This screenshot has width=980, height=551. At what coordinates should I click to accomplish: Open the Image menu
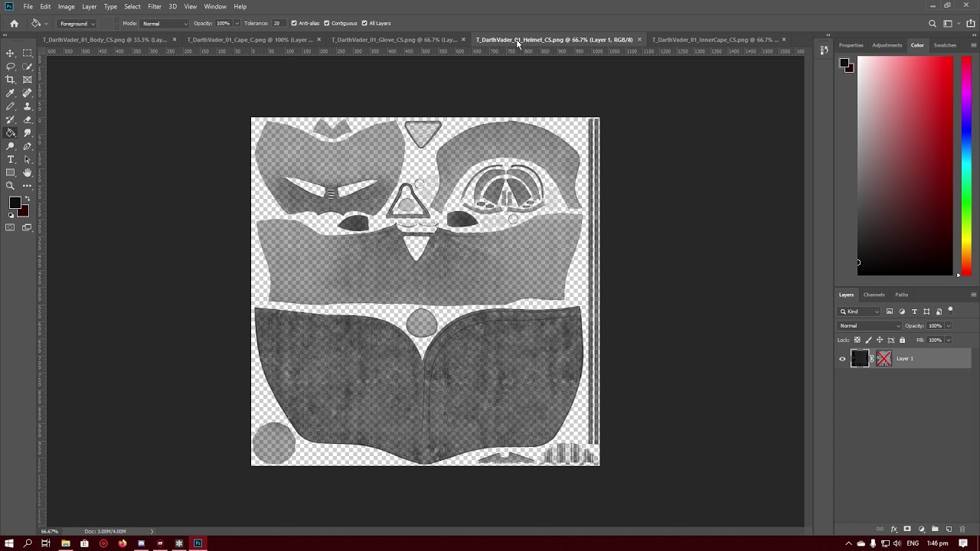pyautogui.click(x=67, y=7)
